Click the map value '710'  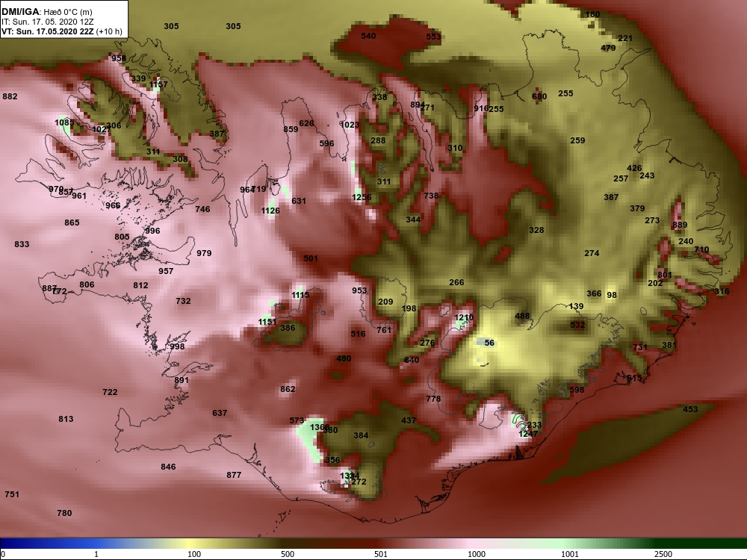click(x=701, y=249)
